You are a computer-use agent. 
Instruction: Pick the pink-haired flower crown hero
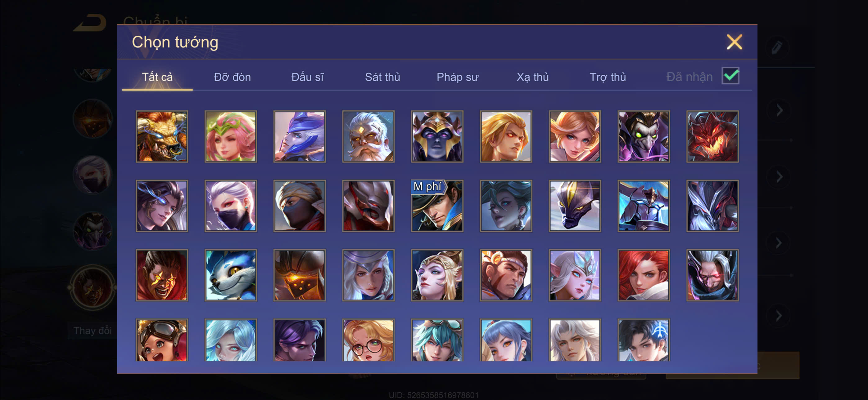230,136
